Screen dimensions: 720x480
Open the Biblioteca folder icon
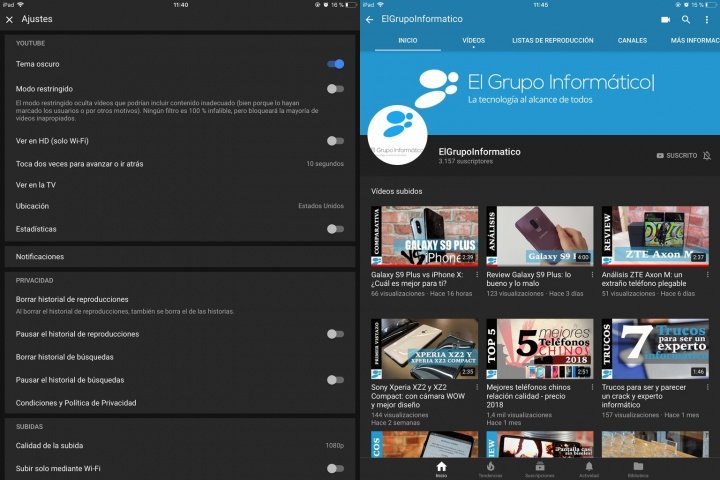(x=638, y=469)
